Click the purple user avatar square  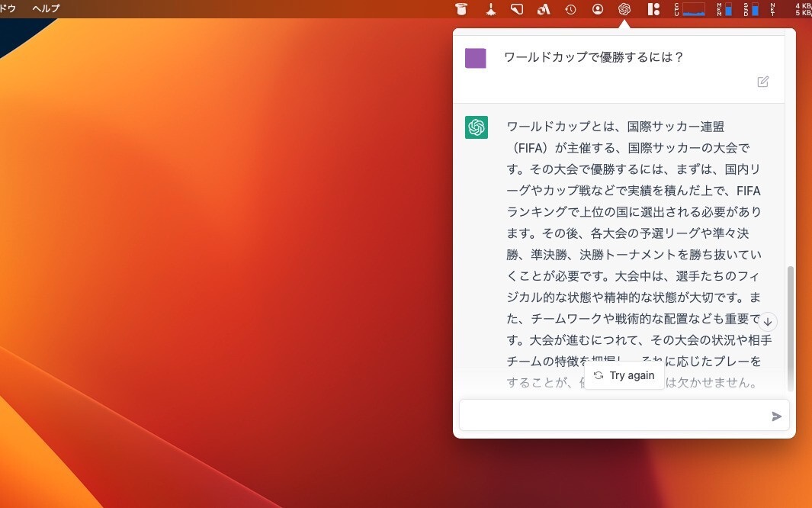click(x=476, y=58)
